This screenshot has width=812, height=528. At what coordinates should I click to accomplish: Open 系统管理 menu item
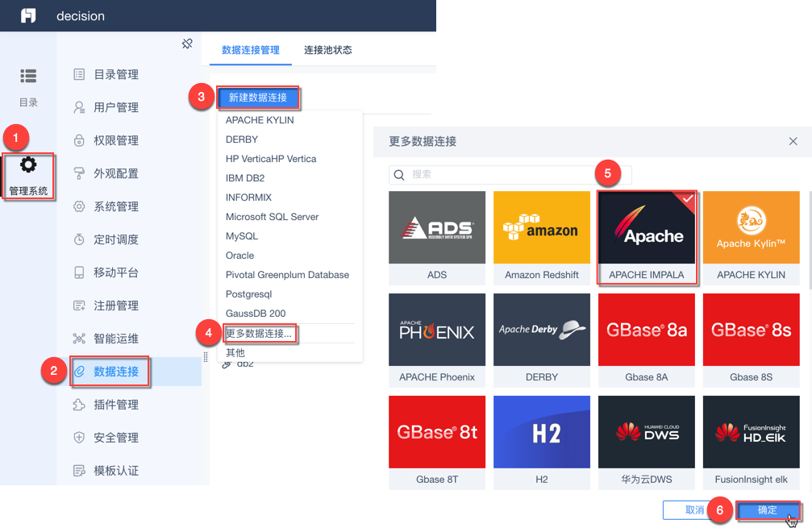click(x=116, y=206)
